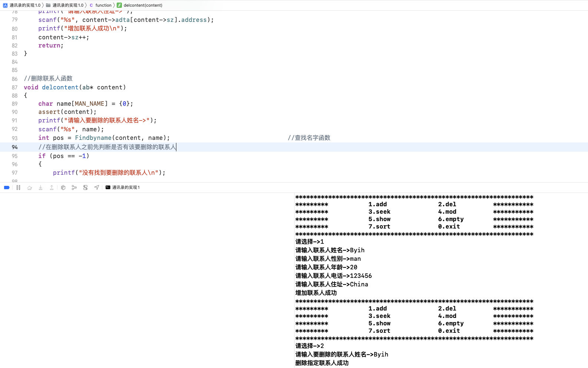The image size is (588, 368).
Task: Click the folder icon in jump bar
Action: [48, 5]
